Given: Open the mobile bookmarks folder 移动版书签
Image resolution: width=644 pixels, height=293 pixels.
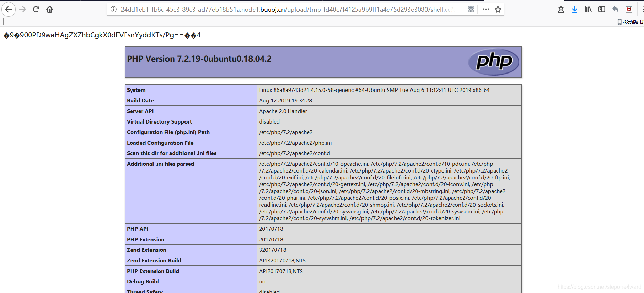Looking at the screenshot, I should pyautogui.click(x=631, y=22).
